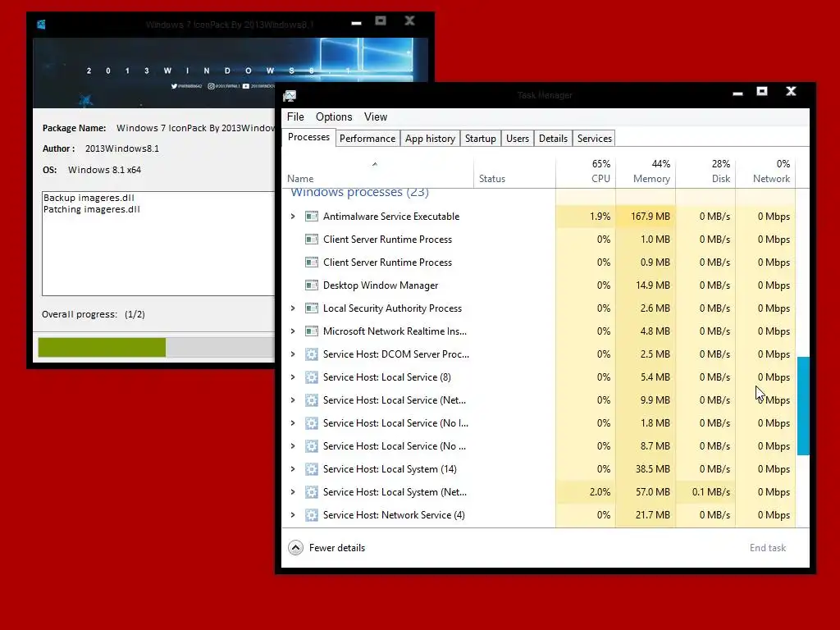Click the Overall progress: (1/2) label
This screenshot has height=630, width=840.
tap(94, 314)
